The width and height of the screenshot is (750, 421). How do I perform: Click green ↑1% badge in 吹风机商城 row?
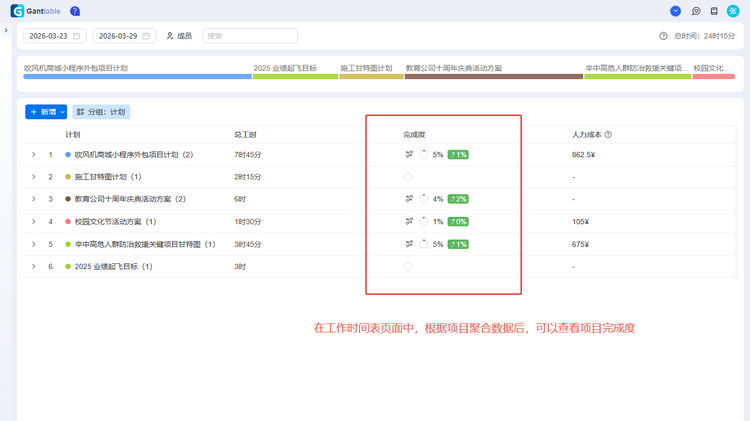458,155
